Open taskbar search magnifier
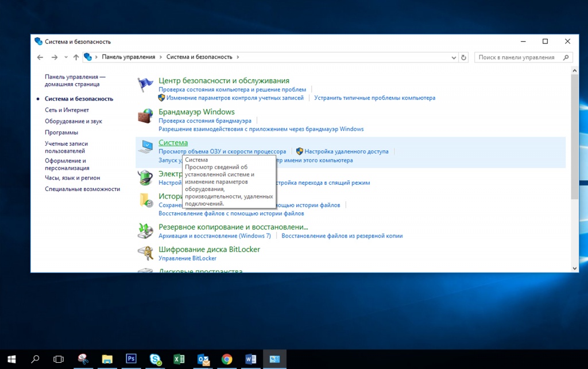The image size is (588, 369). (35, 359)
